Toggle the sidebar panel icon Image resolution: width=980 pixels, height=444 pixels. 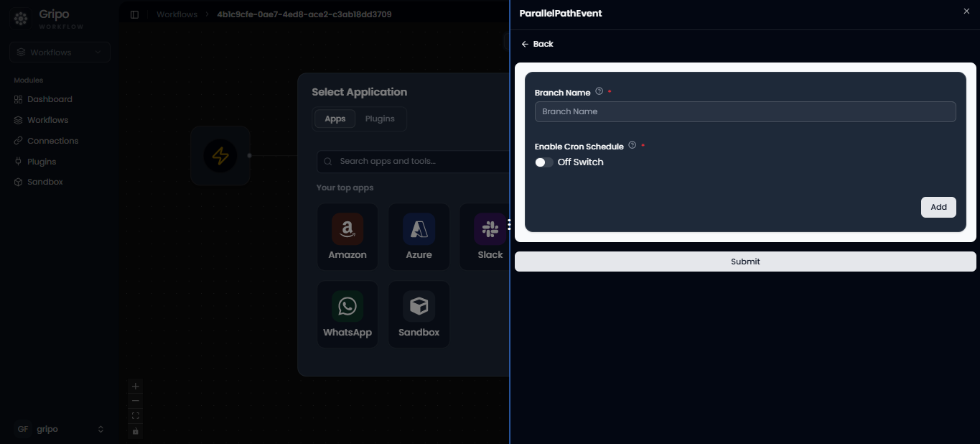coord(134,14)
